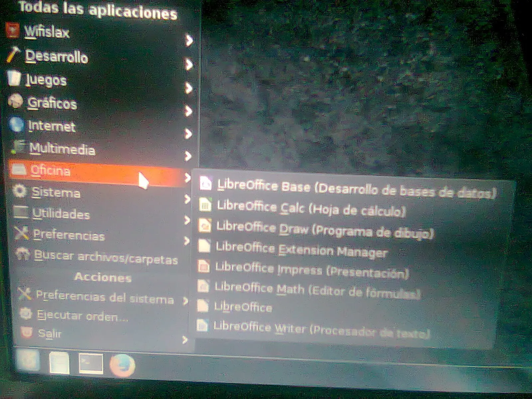This screenshot has width=532, height=399.
Task: Click the Sistema gear icon
Action: click(x=20, y=192)
